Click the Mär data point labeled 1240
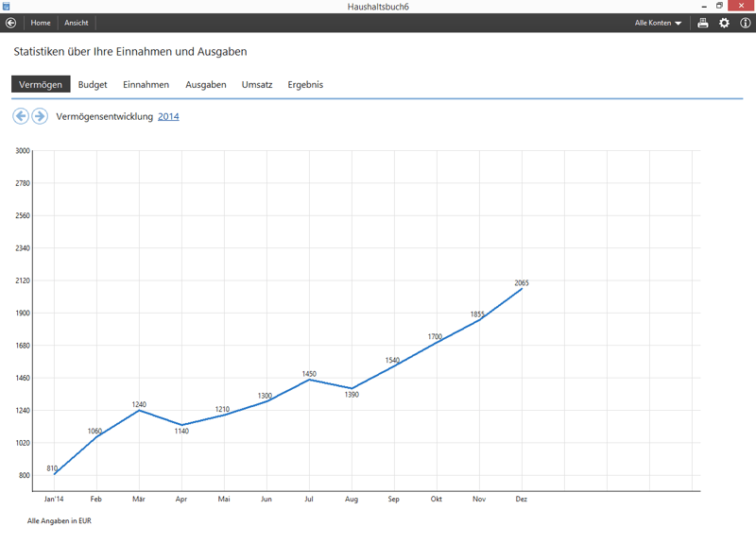Image resolution: width=756 pixels, height=543 pixels. coord(139,410)
